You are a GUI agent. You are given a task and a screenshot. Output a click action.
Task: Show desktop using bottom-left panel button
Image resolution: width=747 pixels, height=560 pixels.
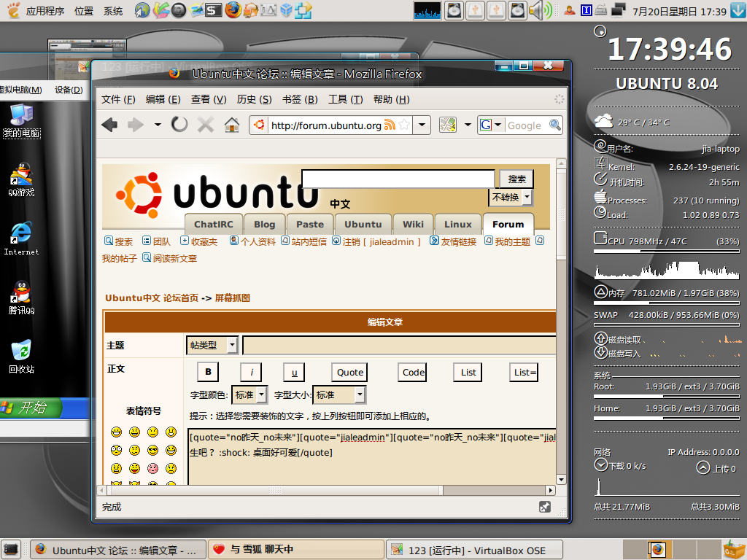pyautogui.click(x=10, y=550)
